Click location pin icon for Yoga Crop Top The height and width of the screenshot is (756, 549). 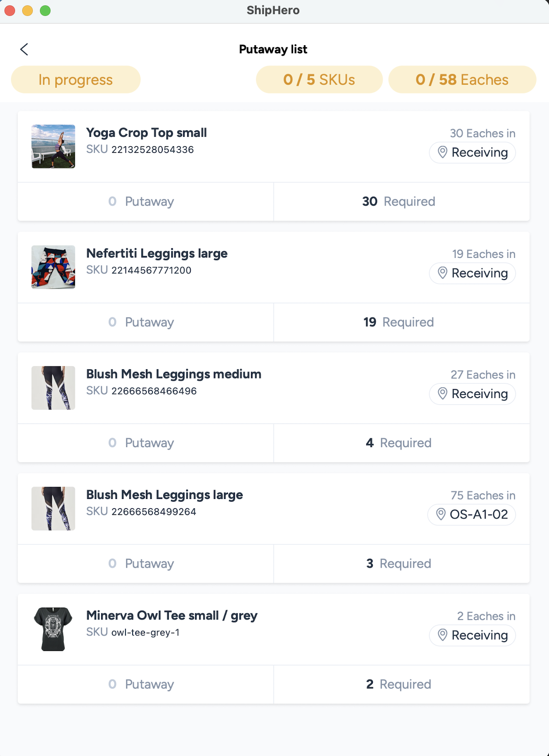(442, 152)
